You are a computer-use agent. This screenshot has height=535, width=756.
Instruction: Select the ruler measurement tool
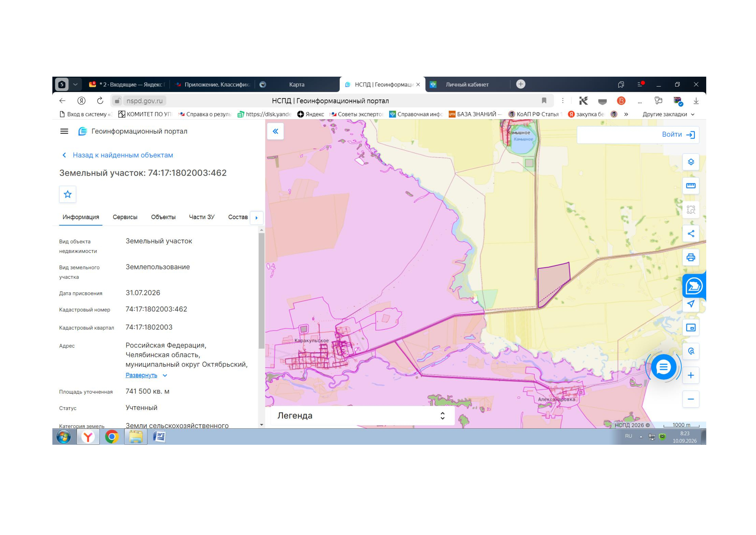[690, 186]
